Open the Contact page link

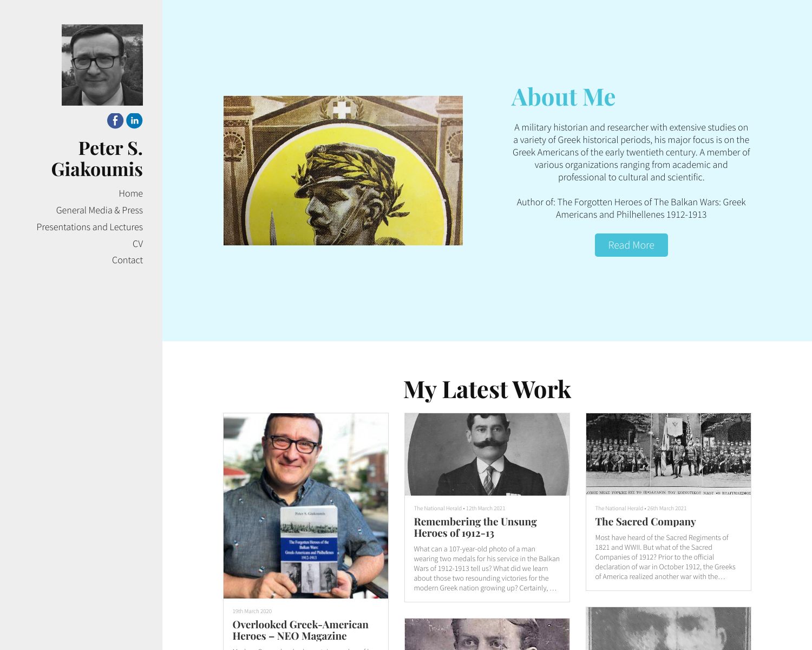[127, 260]
